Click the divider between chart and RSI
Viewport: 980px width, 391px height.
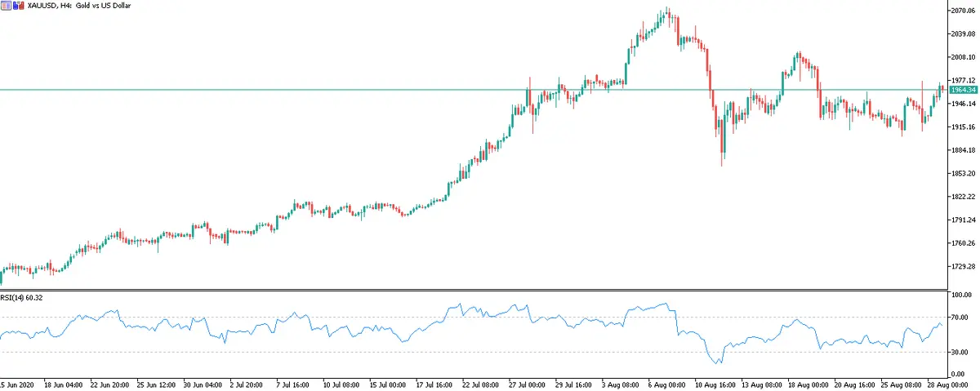[x=474, y=290]
